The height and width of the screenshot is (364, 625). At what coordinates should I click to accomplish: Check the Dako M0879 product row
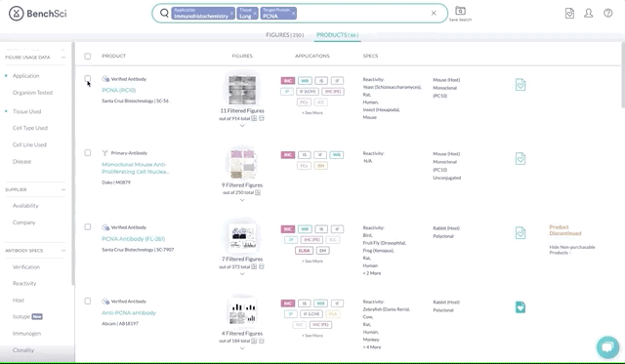click(x=88, y=153)
